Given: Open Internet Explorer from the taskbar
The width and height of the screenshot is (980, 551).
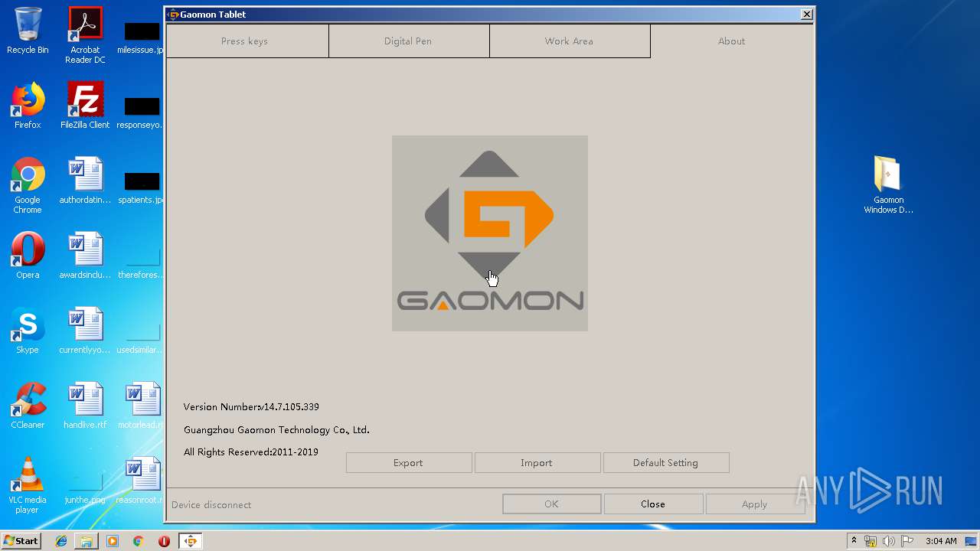Looking at the screenshot, I should [x=61, y=541].
